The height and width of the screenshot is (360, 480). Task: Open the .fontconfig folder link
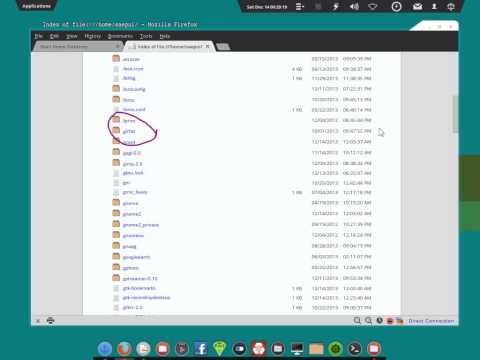(x=134, y=89)
